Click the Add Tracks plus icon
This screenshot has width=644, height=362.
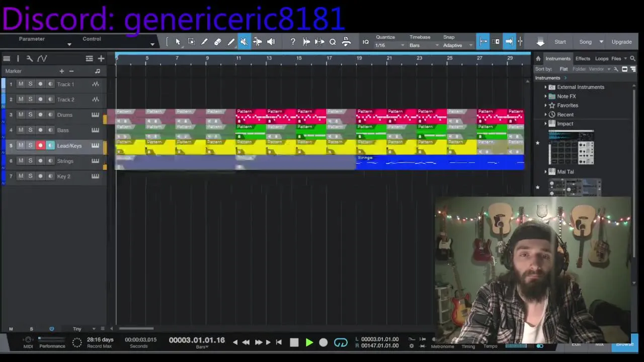[101, 58]
